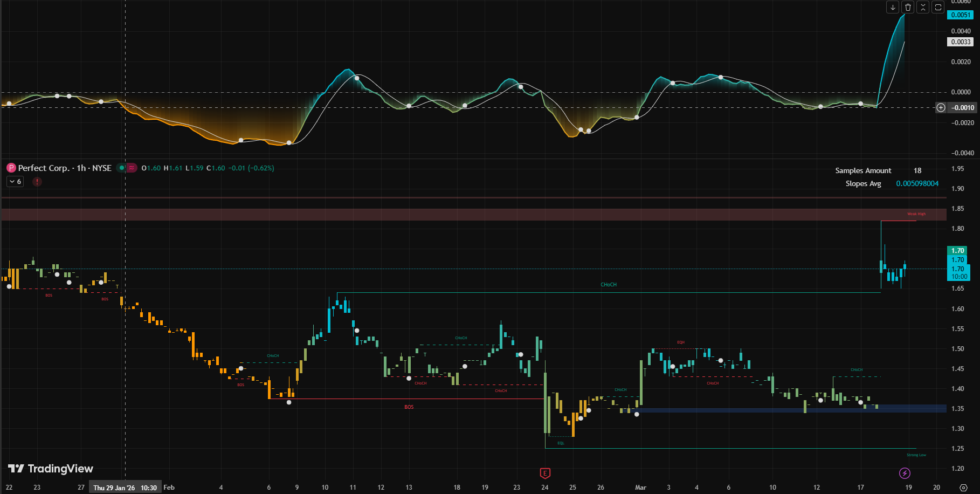
Task: Click the pink data approximation icon
Action: coord(132,168)
